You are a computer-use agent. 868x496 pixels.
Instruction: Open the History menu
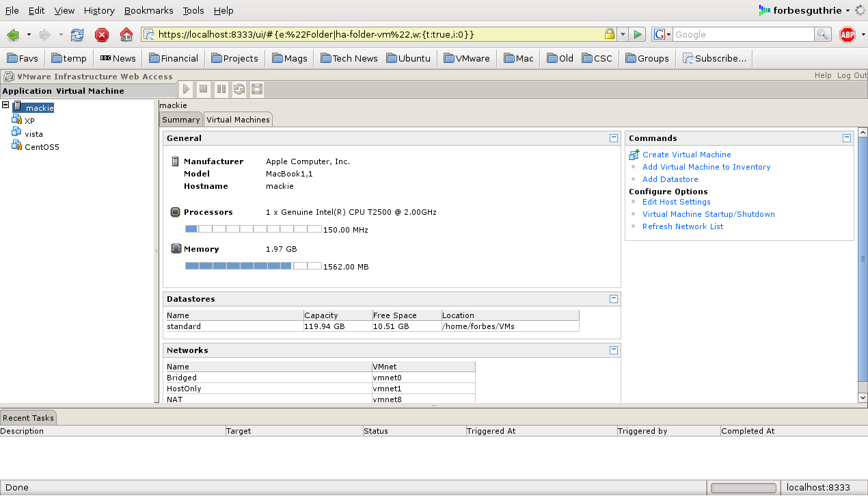coord(99,10)
